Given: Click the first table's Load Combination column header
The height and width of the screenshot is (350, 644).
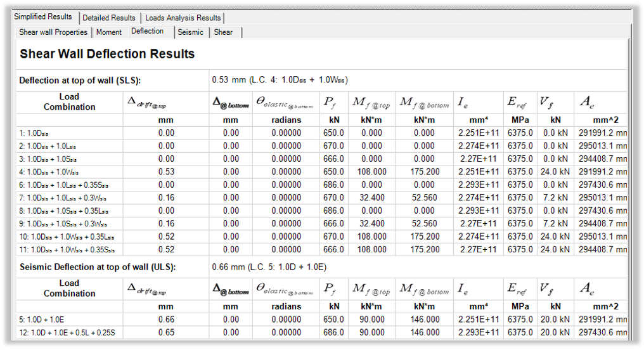Looking at the screenshot, I should coord(69,101).
